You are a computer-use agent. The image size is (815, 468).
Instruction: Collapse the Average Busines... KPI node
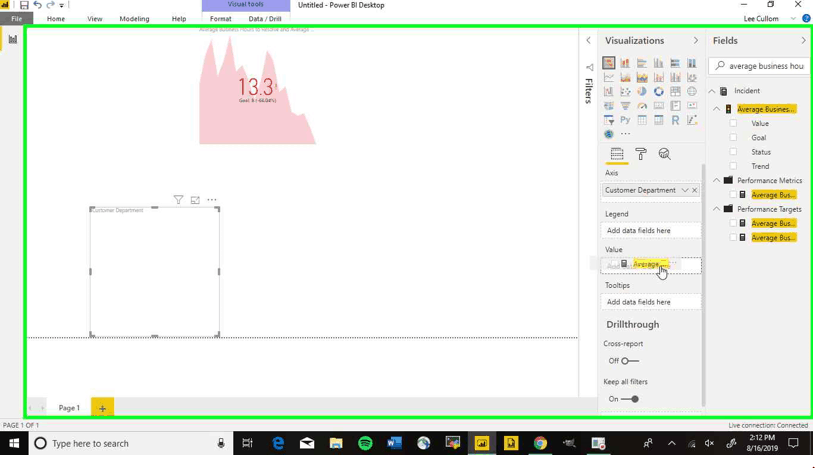click(x=717, y=109)
